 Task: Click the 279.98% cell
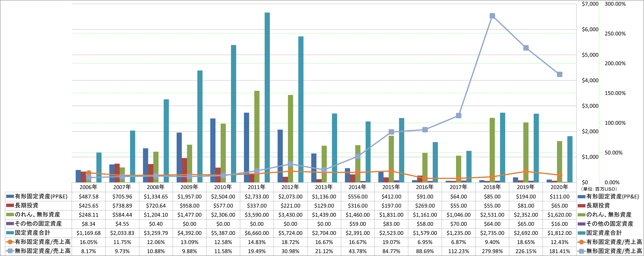[492, 251]
